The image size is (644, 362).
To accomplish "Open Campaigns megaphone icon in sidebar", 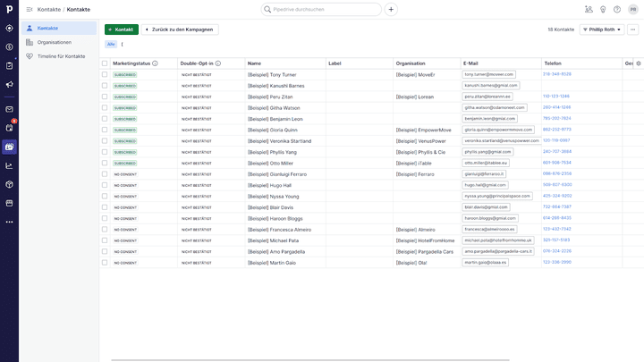I will coord(9,85).
